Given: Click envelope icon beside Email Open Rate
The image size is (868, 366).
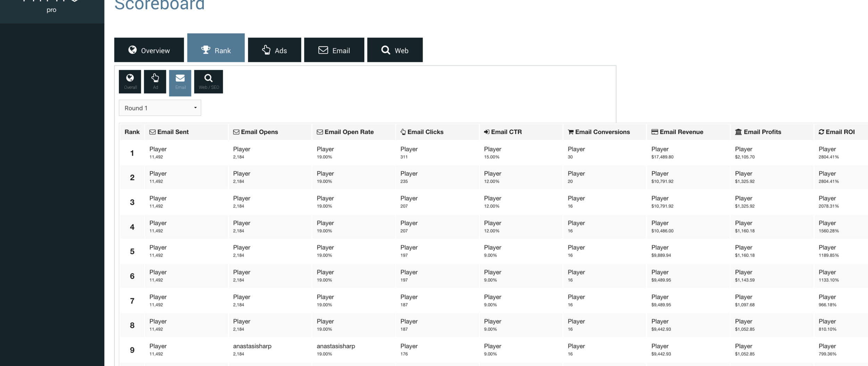Looking at the screenshot, I should (320, 132).
